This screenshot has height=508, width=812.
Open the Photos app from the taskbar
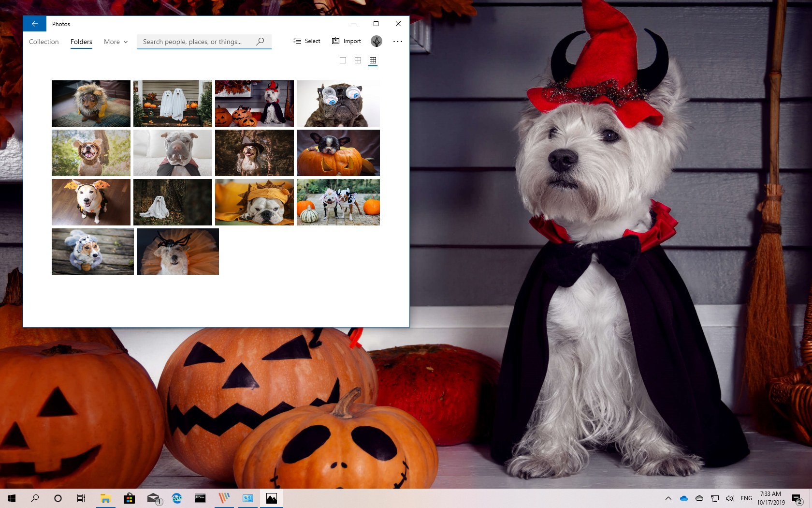[x=271, y=498]
